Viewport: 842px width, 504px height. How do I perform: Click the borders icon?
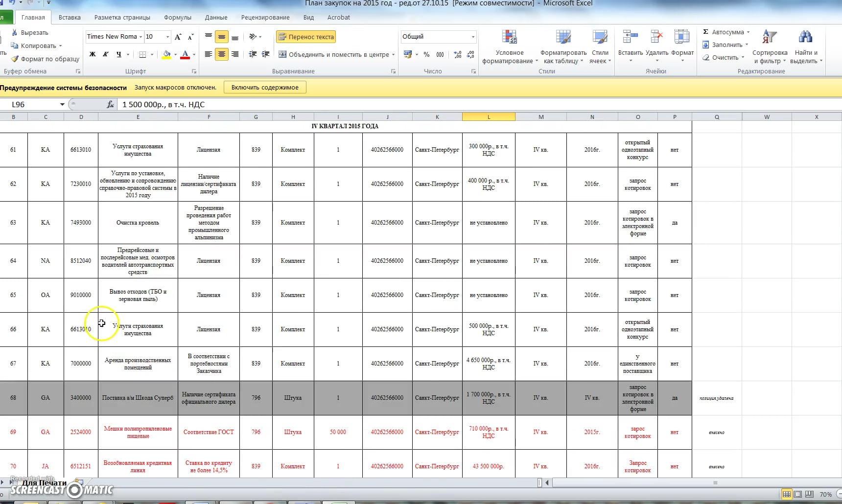tap(142, 54)
